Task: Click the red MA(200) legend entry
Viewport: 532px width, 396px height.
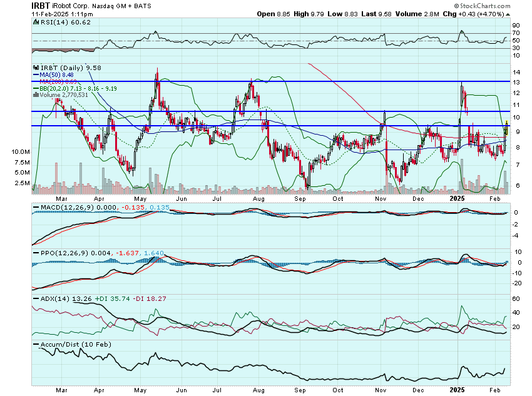Action: point(58,82)
